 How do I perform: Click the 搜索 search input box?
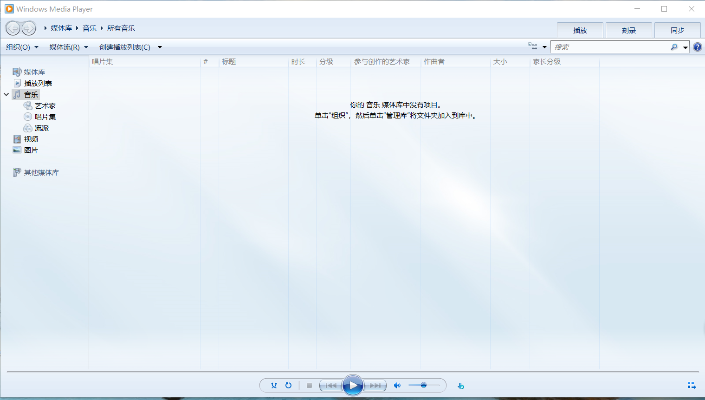pyautogui.click(x=610, y=47)
